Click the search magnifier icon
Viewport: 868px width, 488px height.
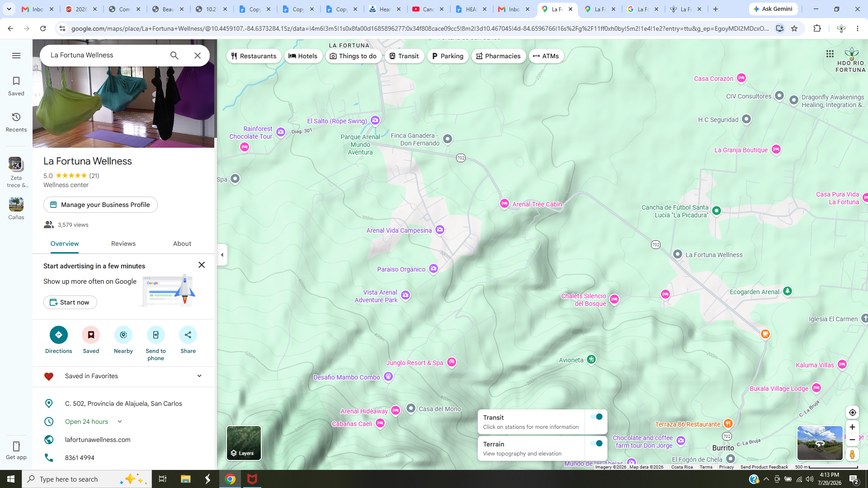click(175, 56)
